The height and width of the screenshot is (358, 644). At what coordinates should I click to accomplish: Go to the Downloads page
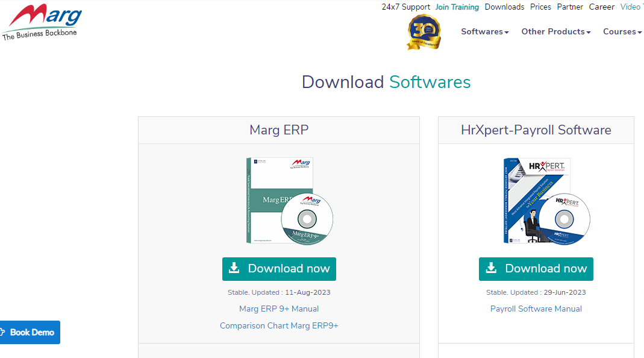coord(504,7)
